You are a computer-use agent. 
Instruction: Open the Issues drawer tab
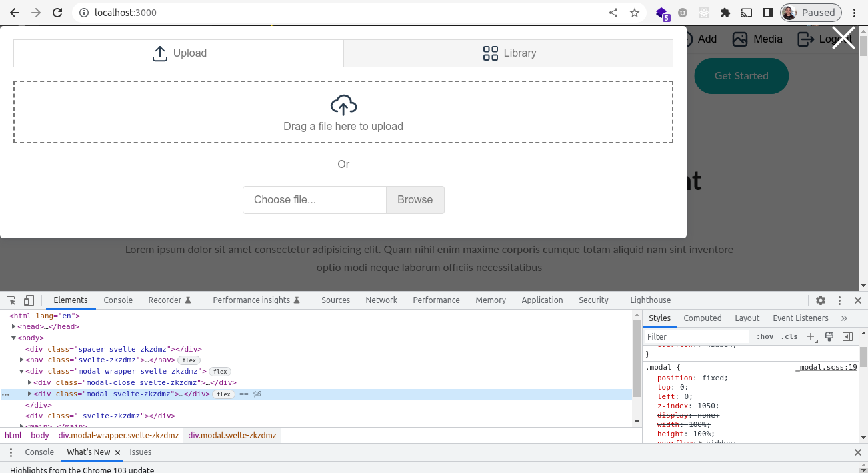click(x=141, y=452)
